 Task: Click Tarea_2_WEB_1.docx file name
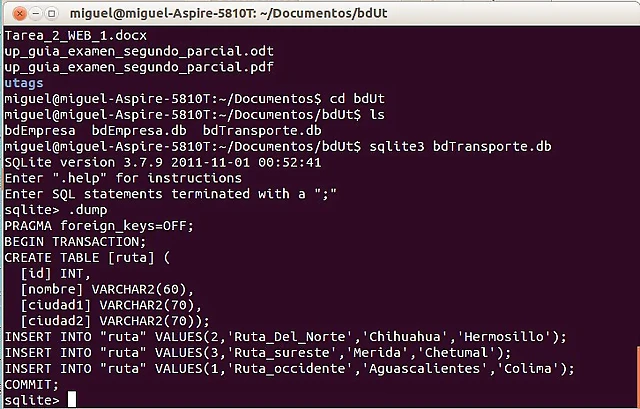(x=76, y=36)
